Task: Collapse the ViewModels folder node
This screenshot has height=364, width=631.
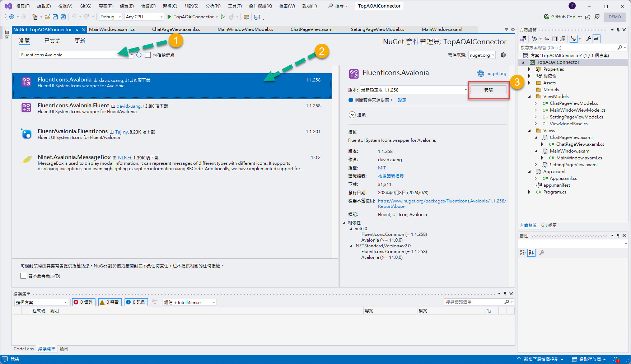Action: click(529, 97)
